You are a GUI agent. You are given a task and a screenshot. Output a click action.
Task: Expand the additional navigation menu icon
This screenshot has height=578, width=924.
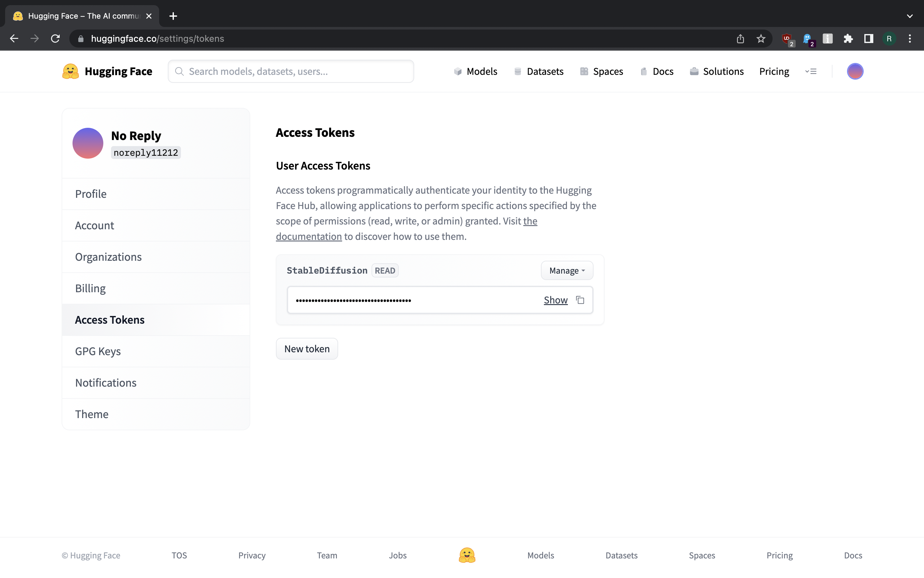click(x=811, y=72)
